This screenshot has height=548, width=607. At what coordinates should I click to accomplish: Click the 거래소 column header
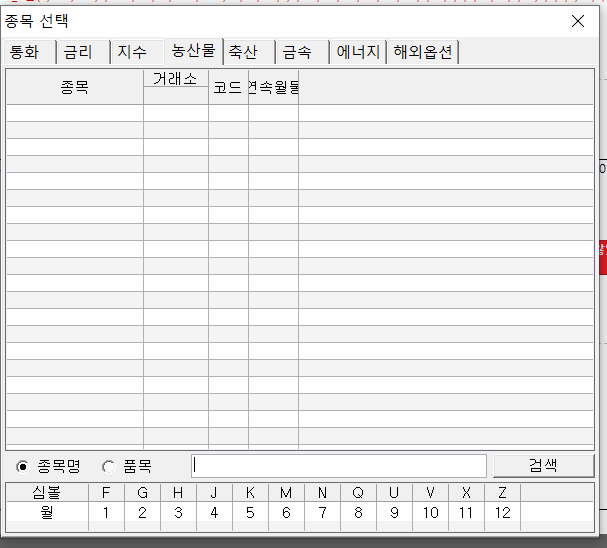[175, 78]
